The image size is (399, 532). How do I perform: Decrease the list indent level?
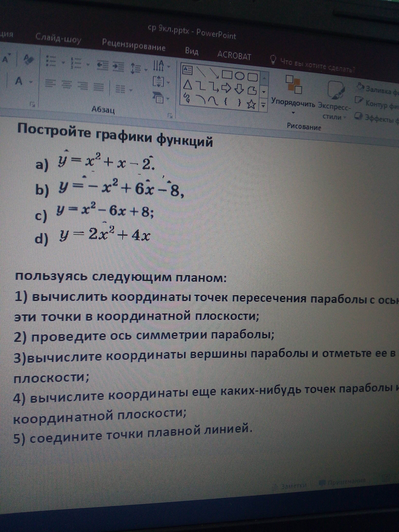(x=103, y=65)
